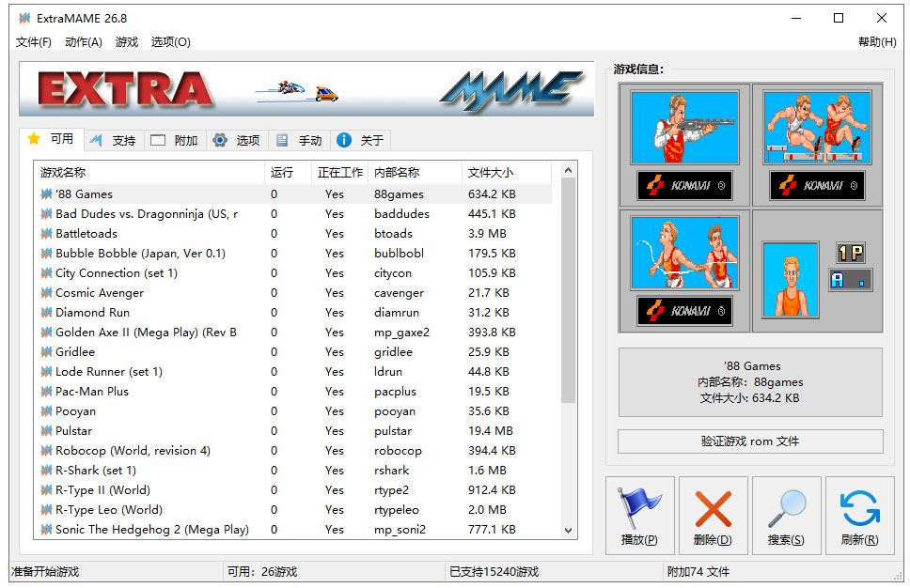
Task: Click the internal name cavenger cell
Action: (x=399, y=293)
